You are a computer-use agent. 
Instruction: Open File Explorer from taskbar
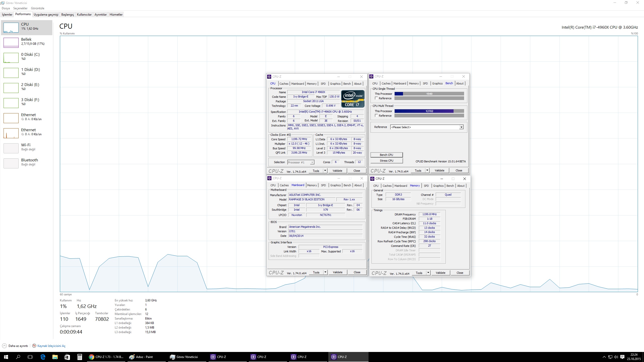pyautogui.click(x=55, y=357)
